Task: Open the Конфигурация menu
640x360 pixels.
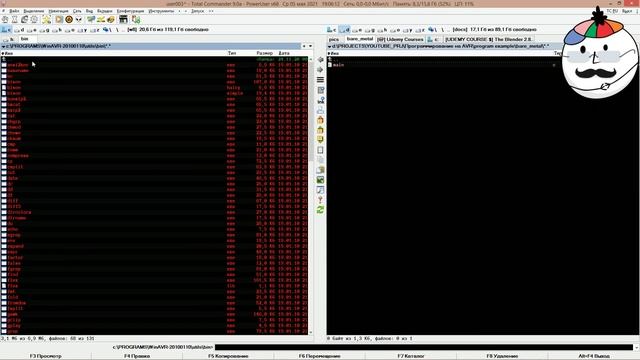Action: (x=130, y=11)
